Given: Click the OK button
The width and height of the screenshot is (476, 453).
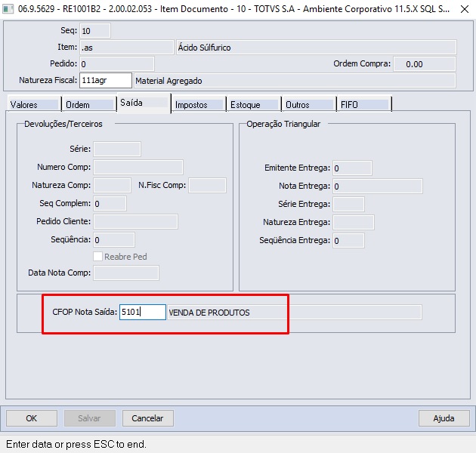Looking at the screenshot, I should tap(32, 418).
